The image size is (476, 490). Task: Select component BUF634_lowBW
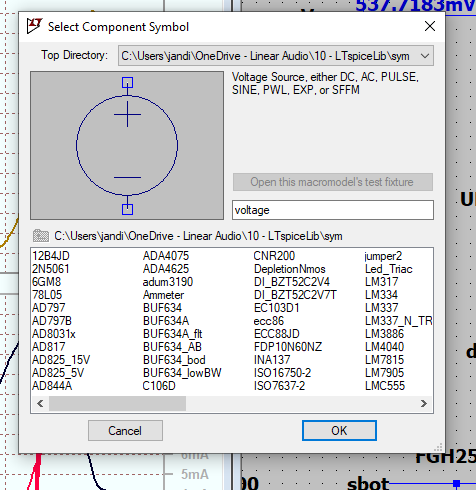[182, 373]
